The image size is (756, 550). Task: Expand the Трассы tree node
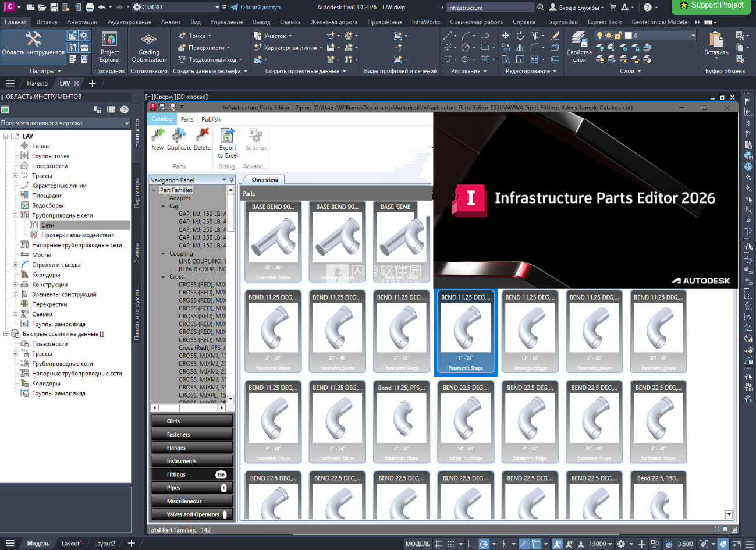(15, 176)
